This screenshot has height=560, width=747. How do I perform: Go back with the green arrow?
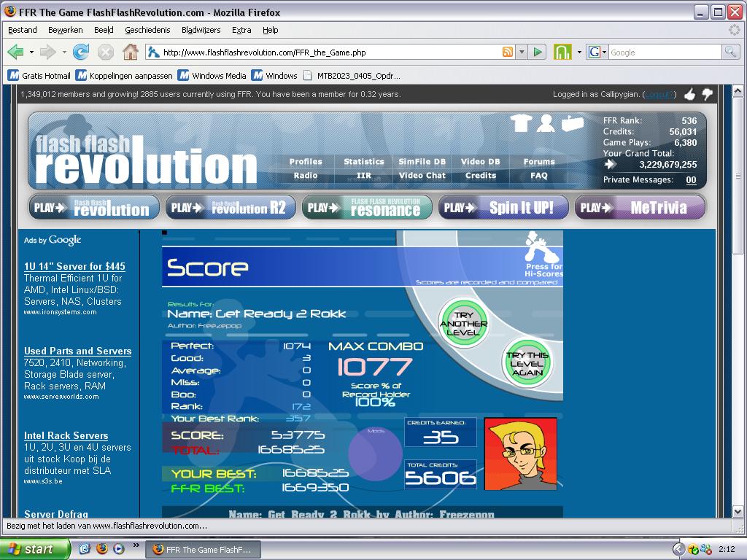click(x=16, y=52)
